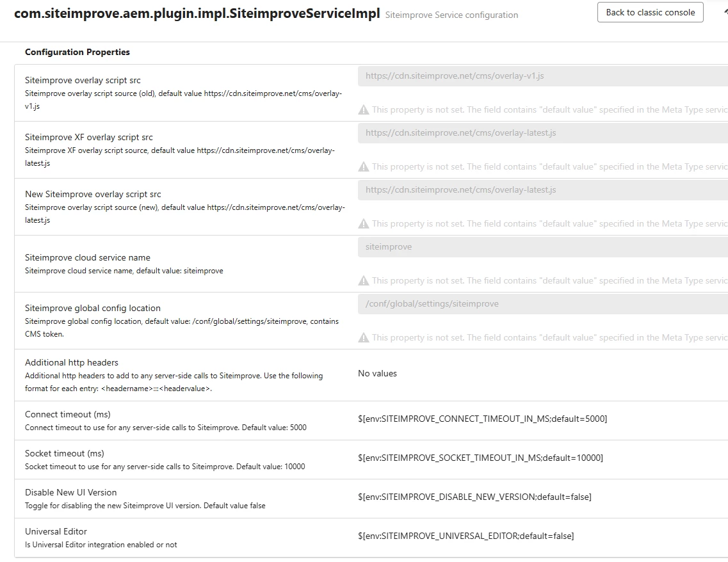This screenshot has width=728, height=562.
Task: Click the New Siteimprove overlay script src field
Action: (543, 190)
